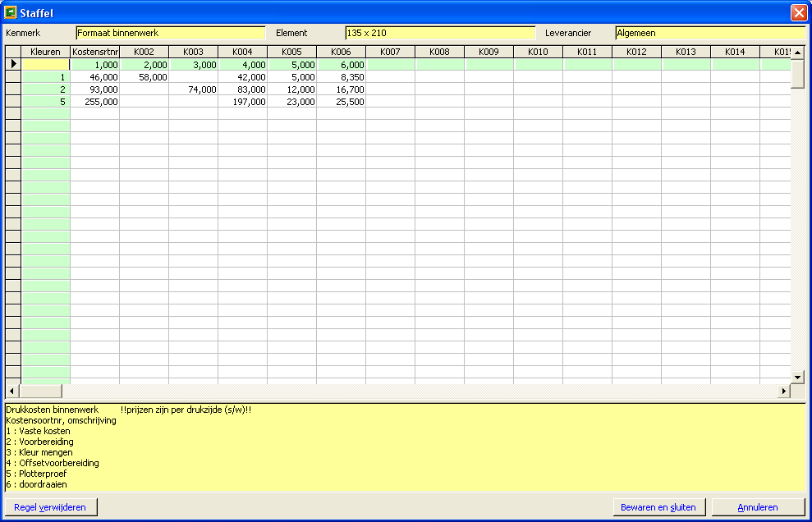This screenshot has height=522, width=812.
Task: Click cell with value 83,000
Action: (x=242, y=89)
